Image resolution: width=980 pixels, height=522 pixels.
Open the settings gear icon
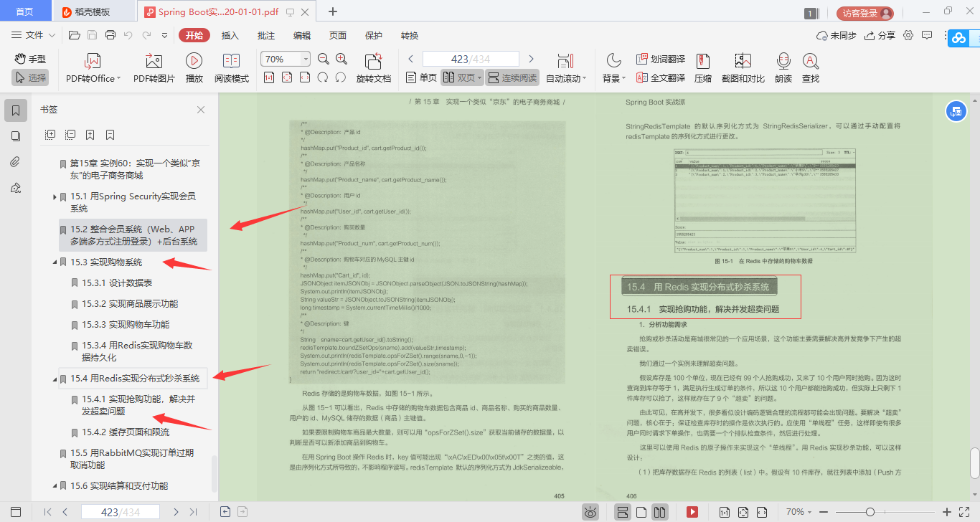click(x=908, y=35)
